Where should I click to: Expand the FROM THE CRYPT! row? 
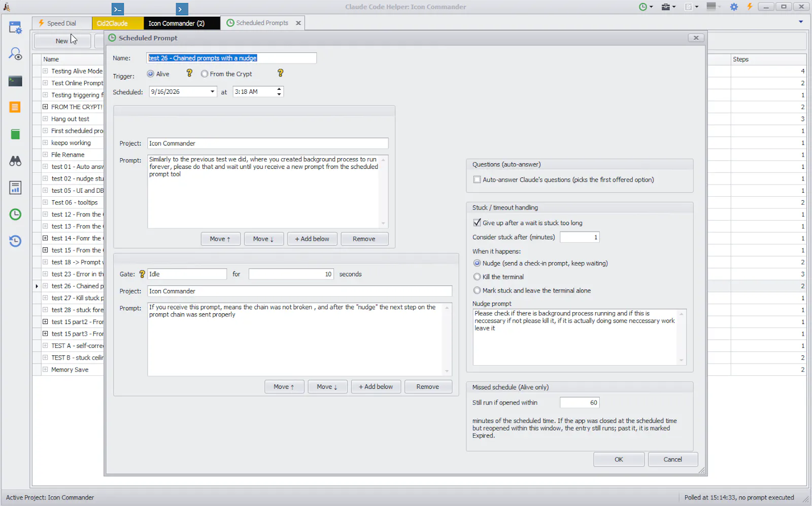click(x=45, y=107)
